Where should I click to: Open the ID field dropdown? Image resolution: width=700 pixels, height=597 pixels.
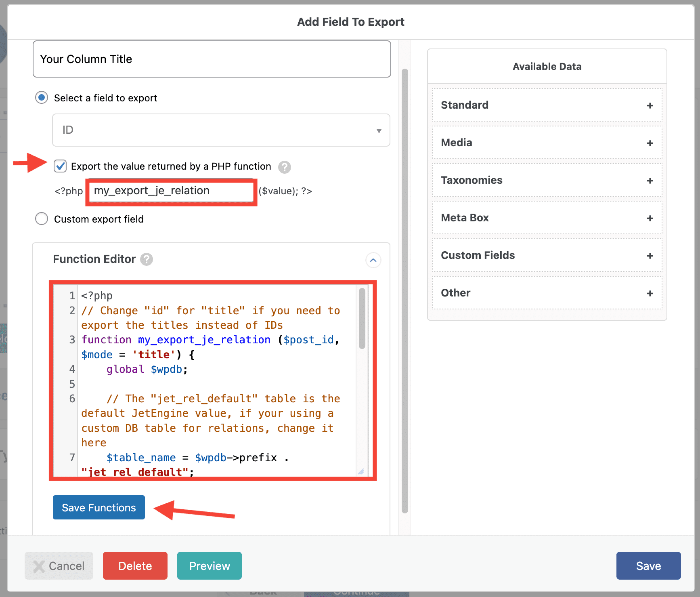[221, 130]
